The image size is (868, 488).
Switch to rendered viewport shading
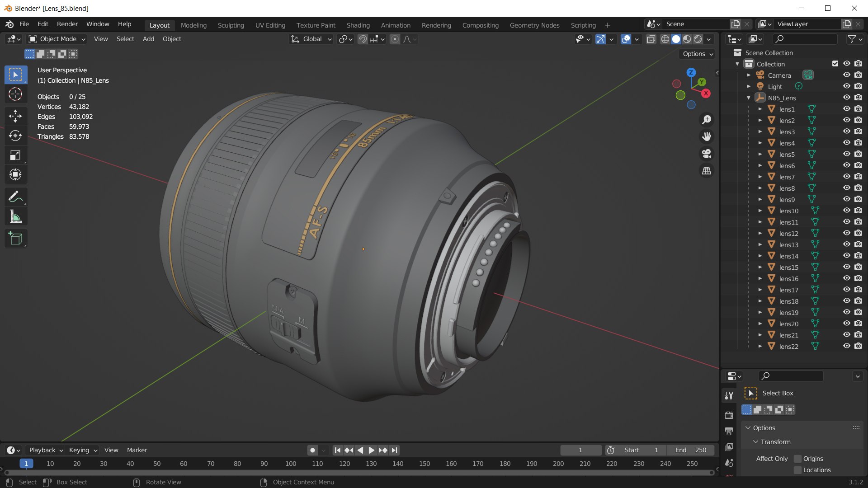point(698,39)
